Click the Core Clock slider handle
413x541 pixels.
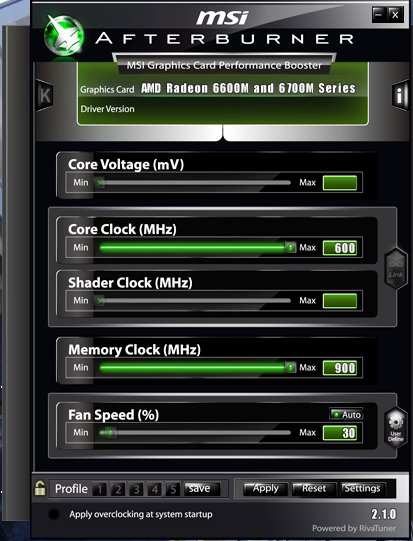click(x=291, y=247)
